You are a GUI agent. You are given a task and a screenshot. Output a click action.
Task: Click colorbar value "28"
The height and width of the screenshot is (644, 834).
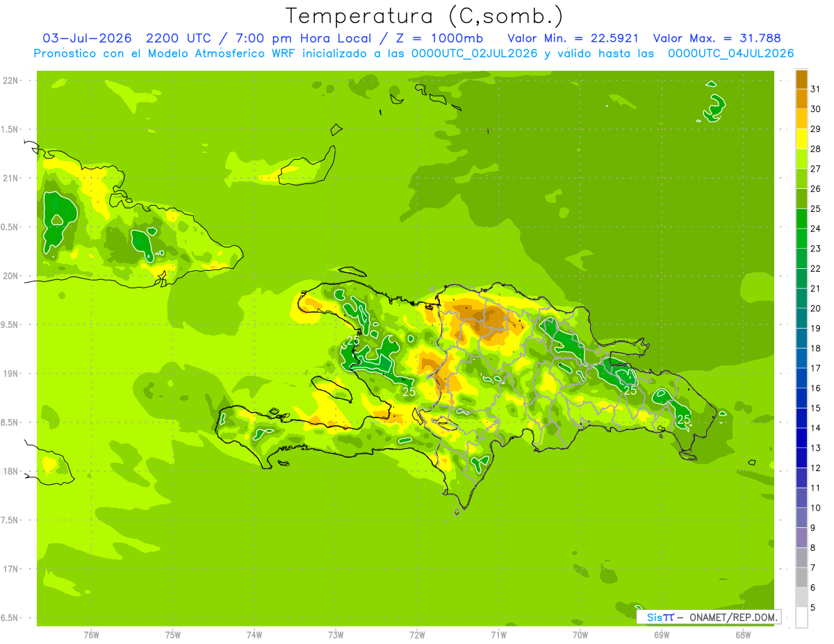tap(816, 149)
